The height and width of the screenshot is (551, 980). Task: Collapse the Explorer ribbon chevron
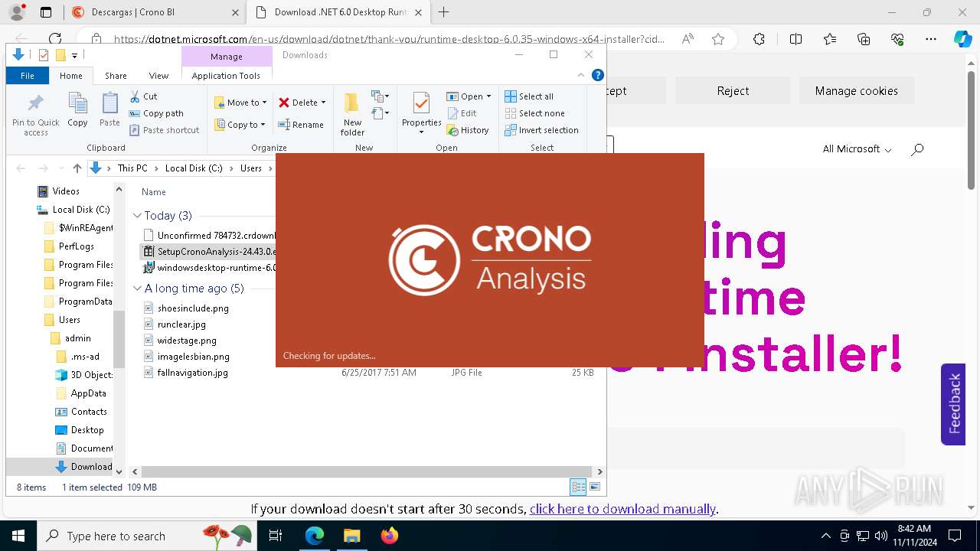581,75
